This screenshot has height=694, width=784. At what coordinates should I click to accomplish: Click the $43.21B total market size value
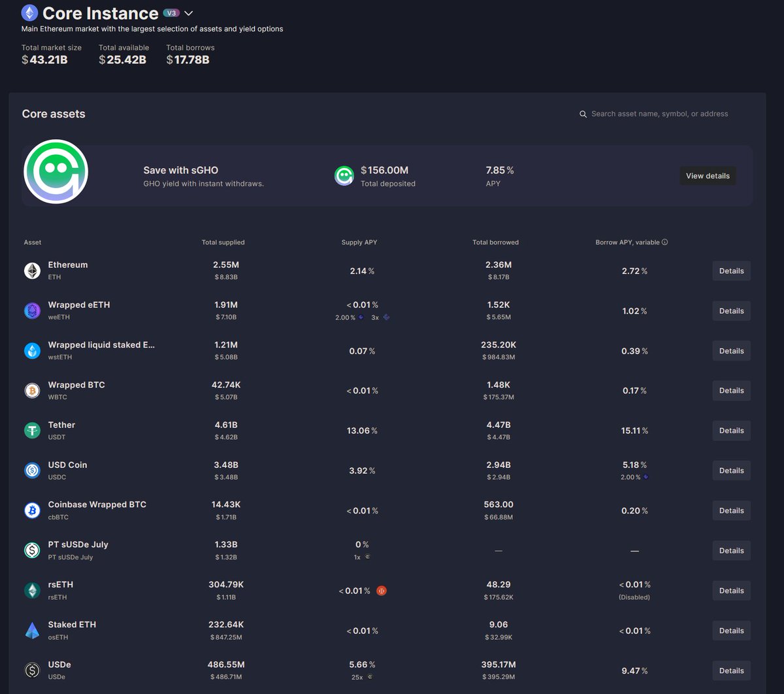44,59
